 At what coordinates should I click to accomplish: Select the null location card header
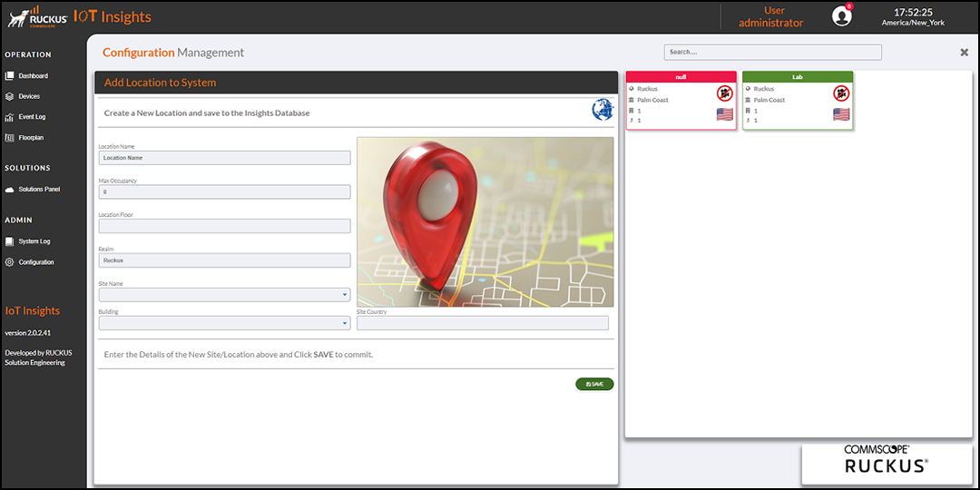681,77
